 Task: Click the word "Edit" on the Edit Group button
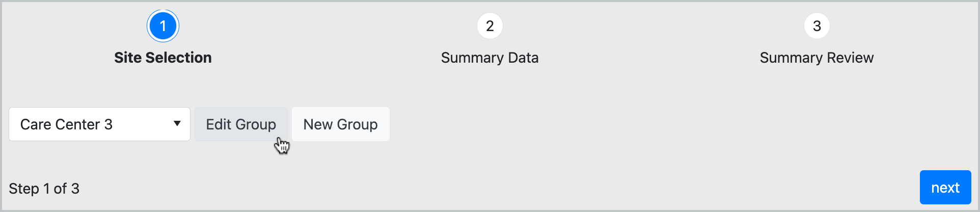click(x=219, y=124)
